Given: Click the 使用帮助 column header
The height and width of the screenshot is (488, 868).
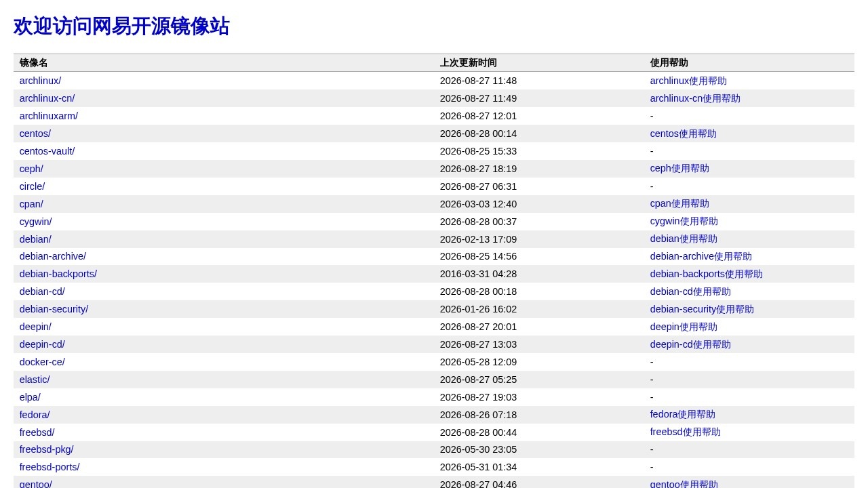Looking at the screenshot, I should click(x=669, y=63).
